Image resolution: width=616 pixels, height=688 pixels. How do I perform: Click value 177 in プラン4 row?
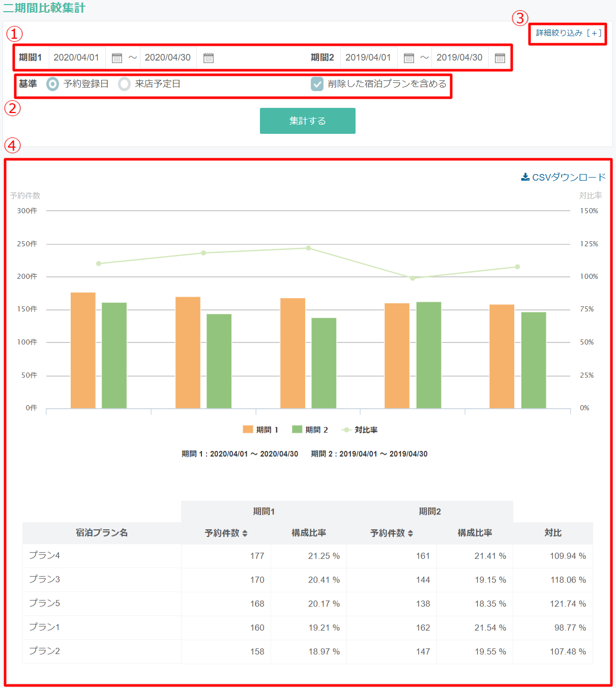(x=257, y=556)
